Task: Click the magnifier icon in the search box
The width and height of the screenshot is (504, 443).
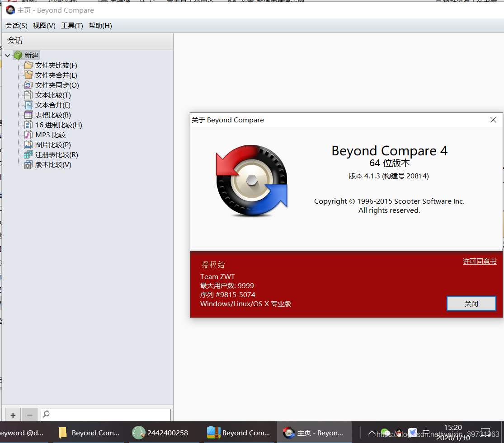Action: pos(46,415)
